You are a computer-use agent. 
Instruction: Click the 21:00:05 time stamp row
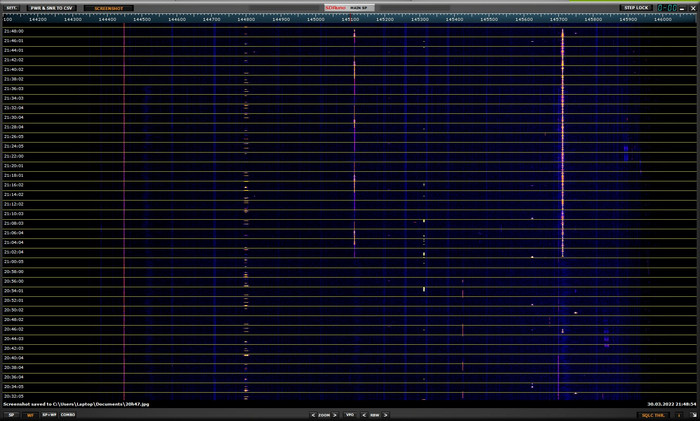tap(14, 262)
